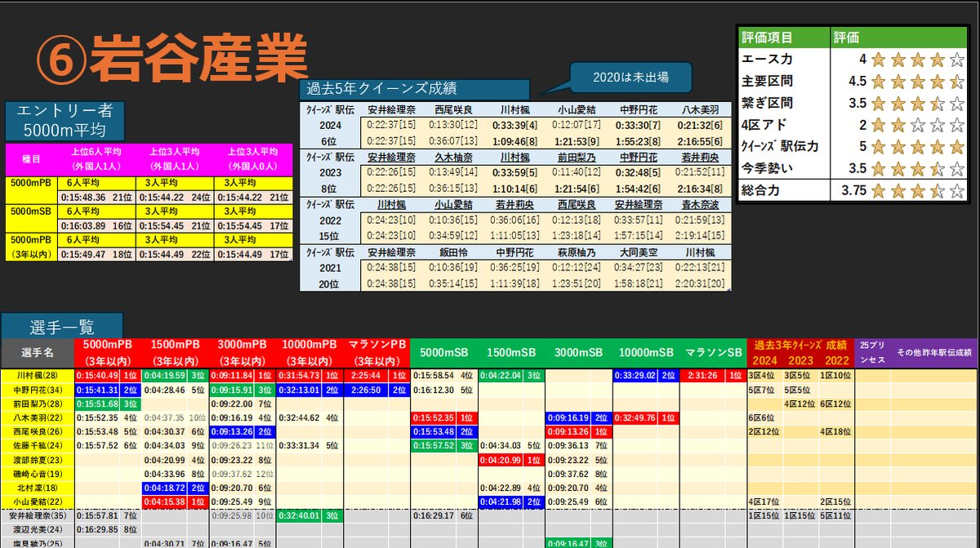The width and height of the screenshot is (980, 548).
Task: Click the その他昨年駅伝成績 column header
Action: [935, 353]
